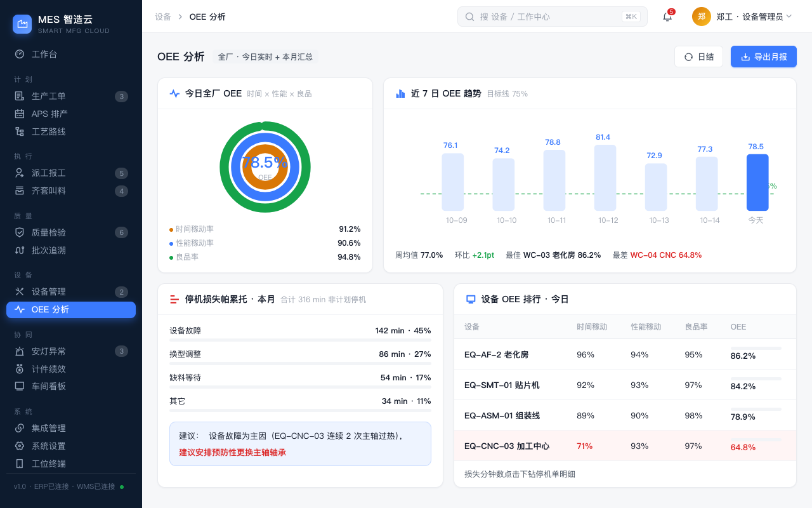
Task: Click the EQ-SMT-01 贴片机 row name
Action: pyautogui.click(x=502, y=385)
